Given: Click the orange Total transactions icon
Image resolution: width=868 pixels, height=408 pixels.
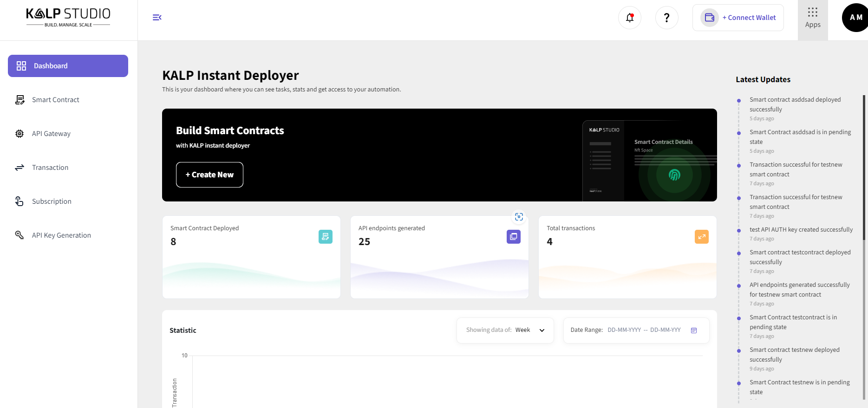Looking at the screenshot, I should click(x=701, y=237).
